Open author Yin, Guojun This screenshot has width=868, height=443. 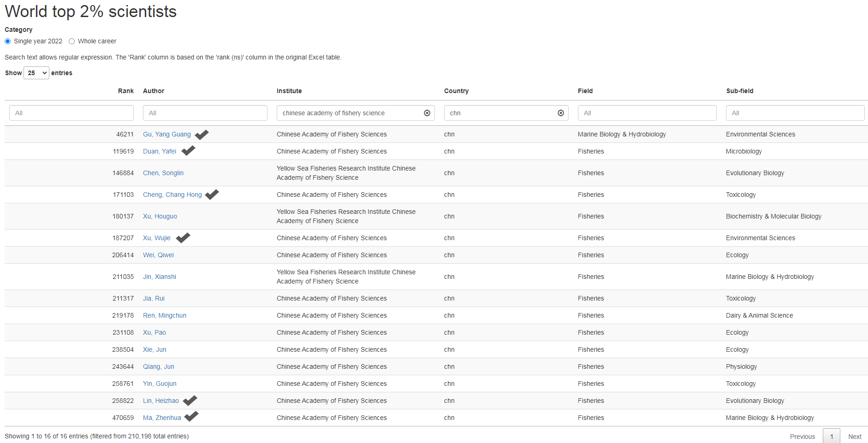(160, 384)
